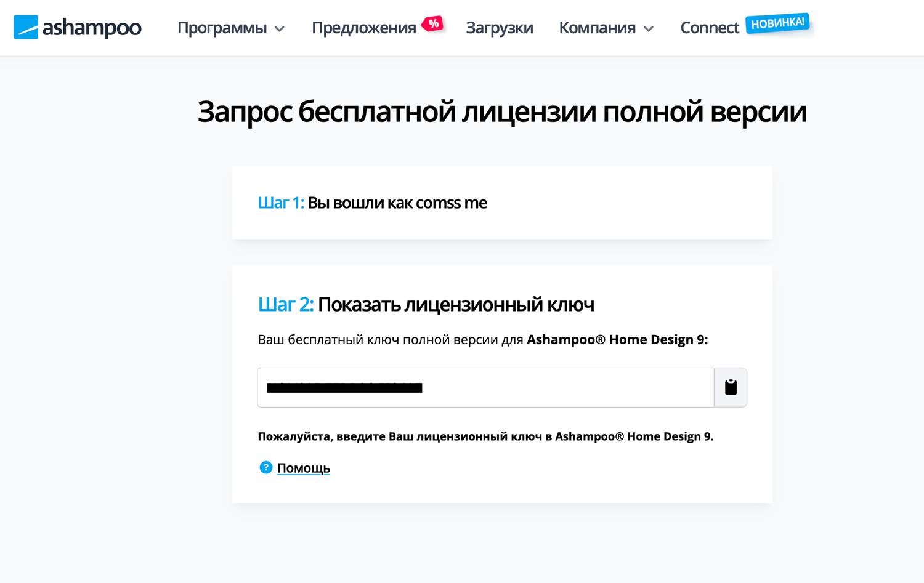
Task: Click the Пожалуйста, введите license instruction text
Action: [x=485, y=436]
